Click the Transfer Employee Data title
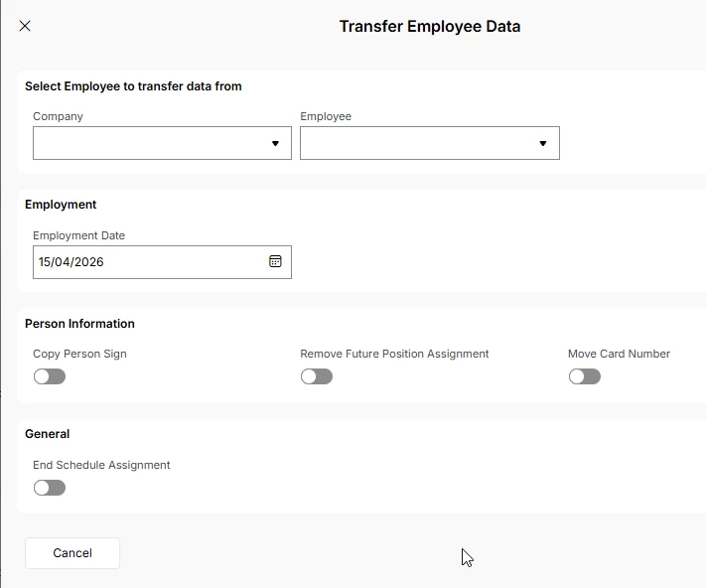 click(430, 27)
